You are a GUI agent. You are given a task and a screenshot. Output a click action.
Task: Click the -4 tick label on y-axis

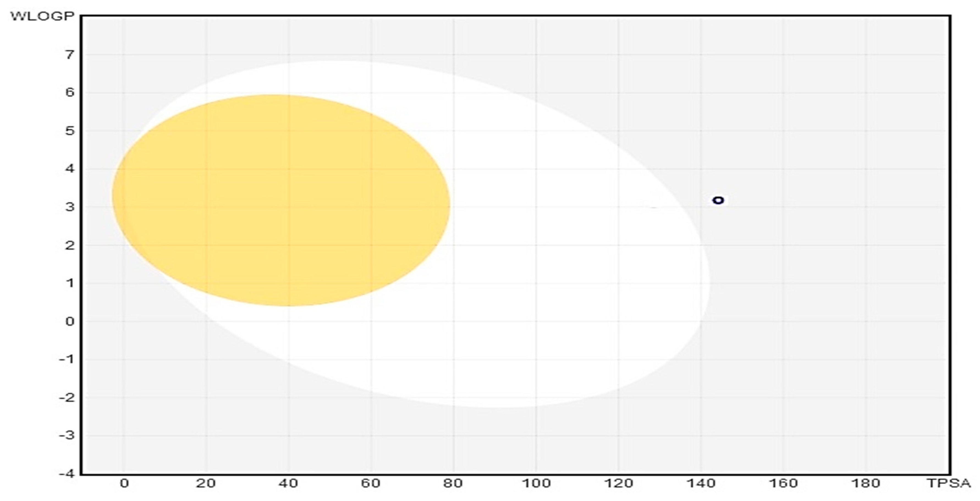coord(67,474)
